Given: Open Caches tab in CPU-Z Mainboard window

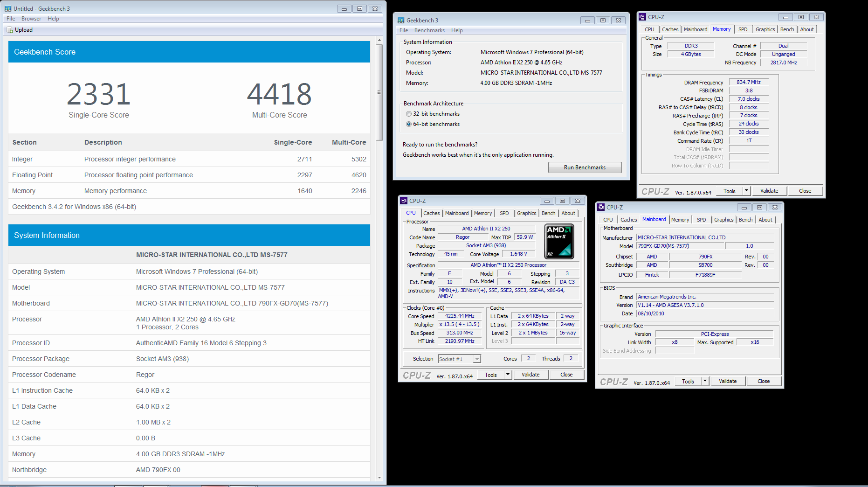Looking at the screenshot, I should coord(628,220).
